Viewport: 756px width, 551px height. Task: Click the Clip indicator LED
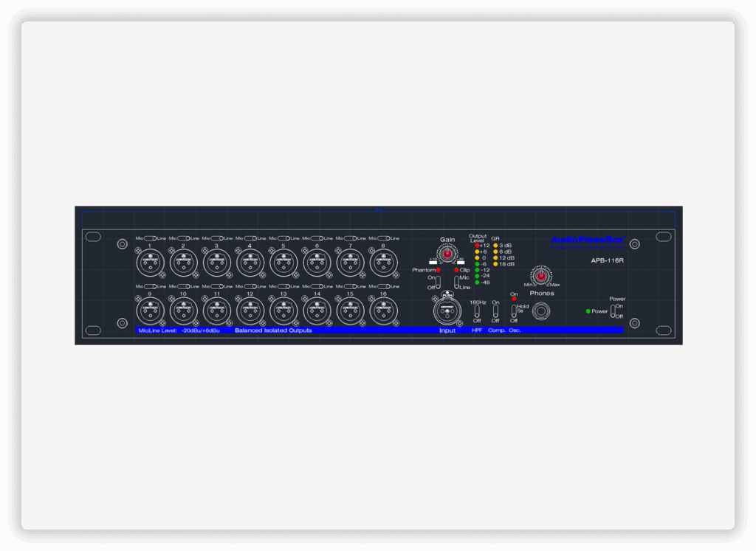(456, 270)
